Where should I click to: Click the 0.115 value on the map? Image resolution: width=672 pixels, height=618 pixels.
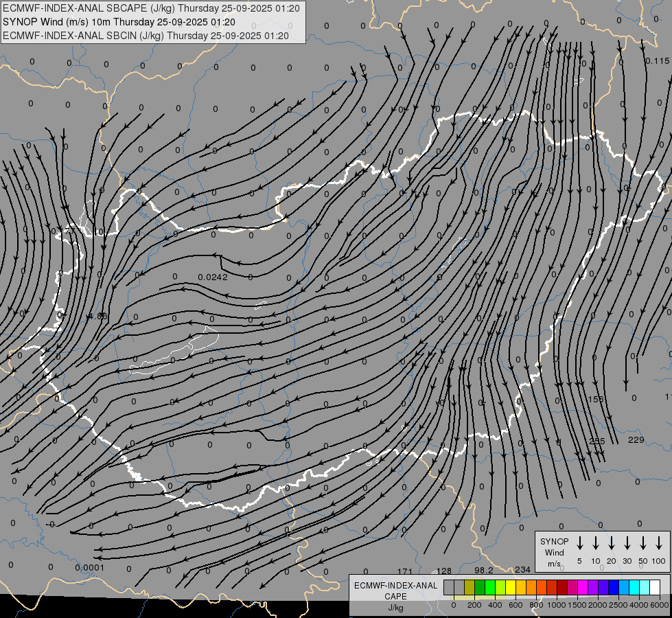point(657,61)
